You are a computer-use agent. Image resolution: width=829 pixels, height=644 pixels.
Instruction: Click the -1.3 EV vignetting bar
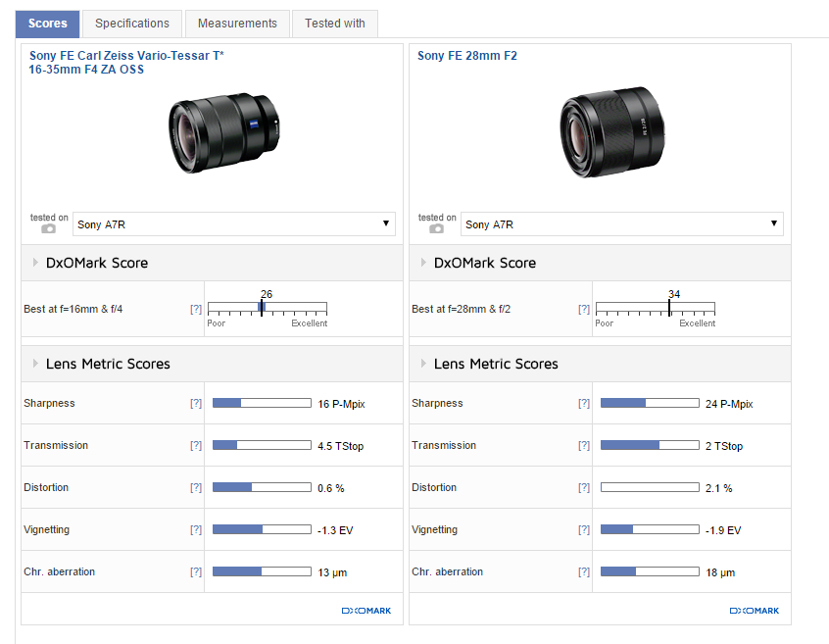coord(262,529)
